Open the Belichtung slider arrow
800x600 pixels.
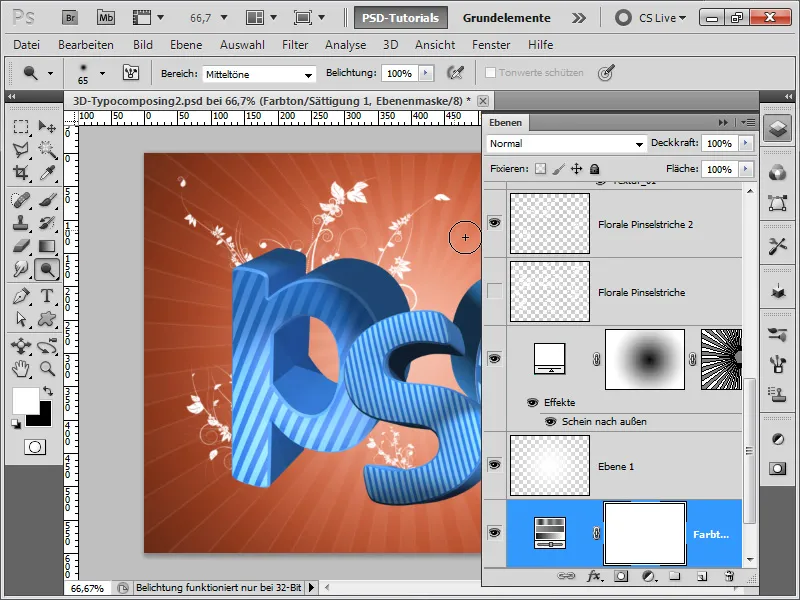[426, 73]
